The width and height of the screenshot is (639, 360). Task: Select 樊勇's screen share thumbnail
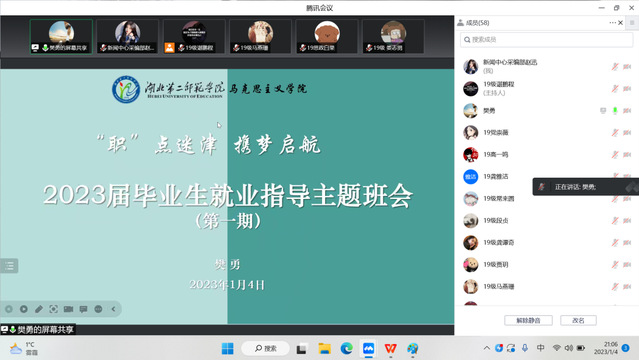62,36
